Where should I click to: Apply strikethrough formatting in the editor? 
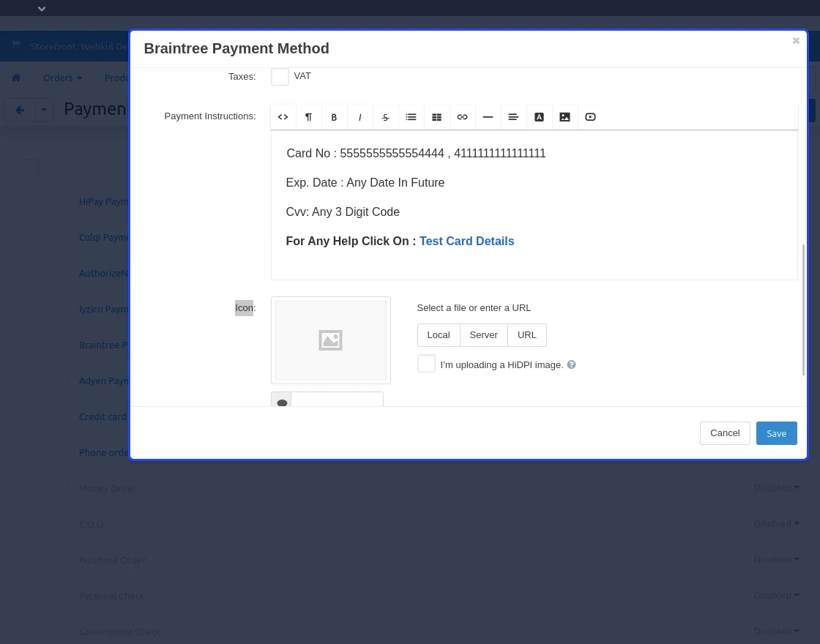click(385, 117)
